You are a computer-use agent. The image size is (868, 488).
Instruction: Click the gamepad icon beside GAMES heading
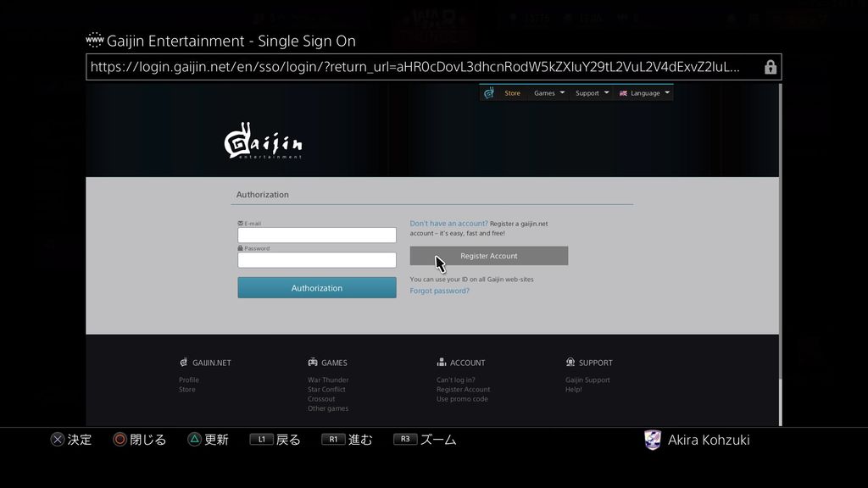pyautogui.click(x=313, y=363)
